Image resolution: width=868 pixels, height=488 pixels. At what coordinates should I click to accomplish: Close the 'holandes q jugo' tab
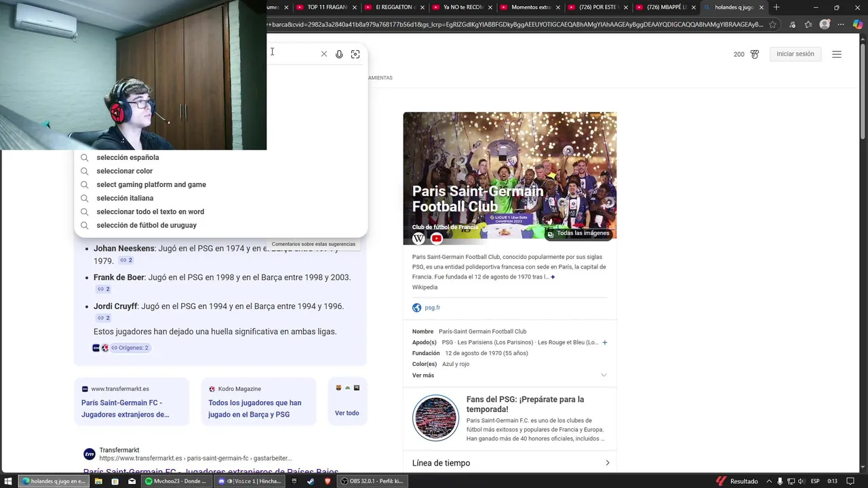762,7
